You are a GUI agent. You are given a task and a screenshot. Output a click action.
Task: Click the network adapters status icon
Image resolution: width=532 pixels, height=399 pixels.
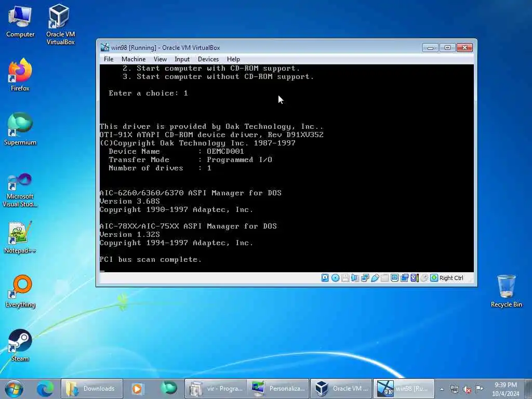pos(365,278)
